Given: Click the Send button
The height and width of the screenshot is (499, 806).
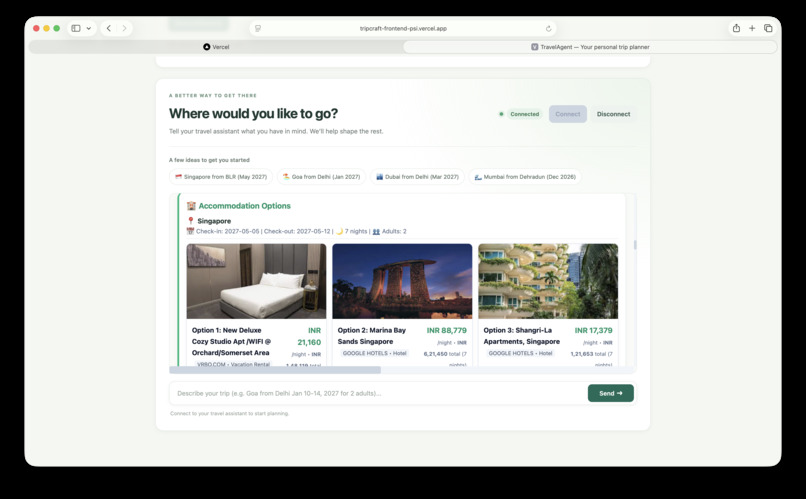Looking at the screenshot, I should coord(611,393).
